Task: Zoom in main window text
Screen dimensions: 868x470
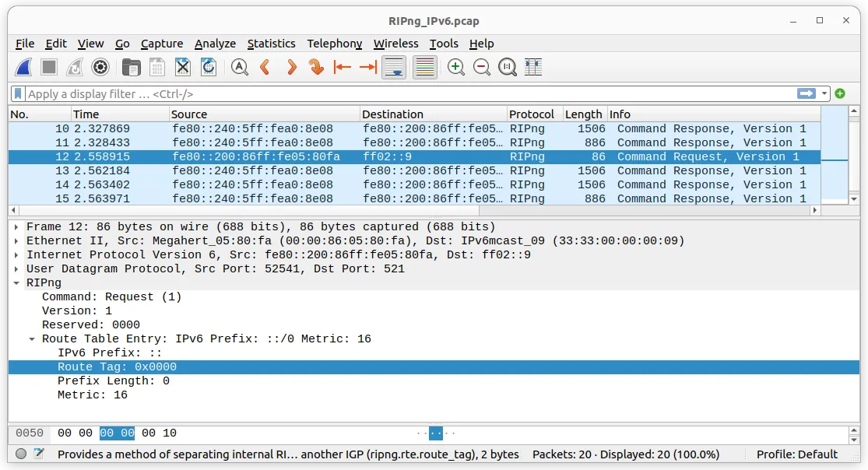Action: click(456, 67)
